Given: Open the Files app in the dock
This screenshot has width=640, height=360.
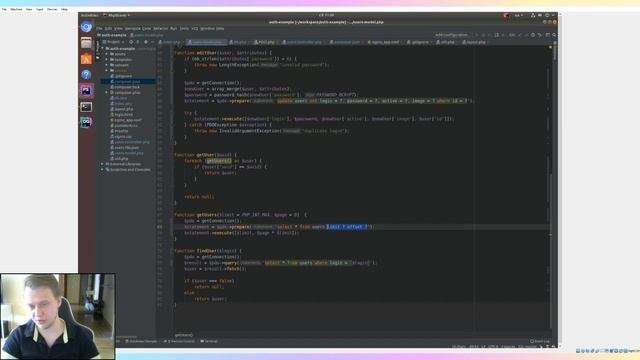Looking at the screenshot, I should click(x=86, y=42).
